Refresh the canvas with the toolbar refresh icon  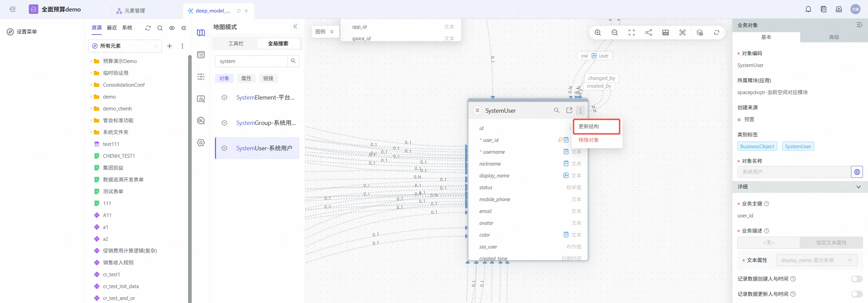tap(716, 33)
